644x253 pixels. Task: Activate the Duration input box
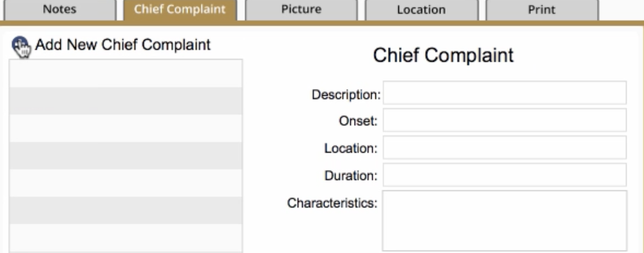click(504, 175)
